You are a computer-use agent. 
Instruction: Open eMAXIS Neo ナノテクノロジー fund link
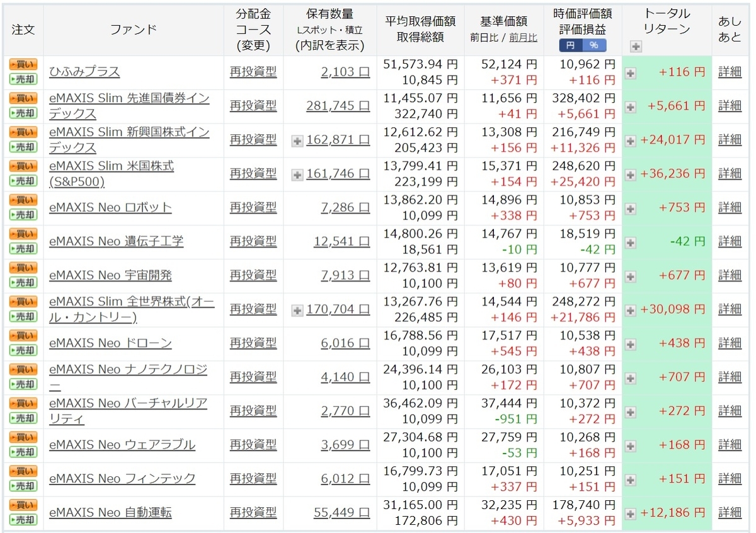129,378
